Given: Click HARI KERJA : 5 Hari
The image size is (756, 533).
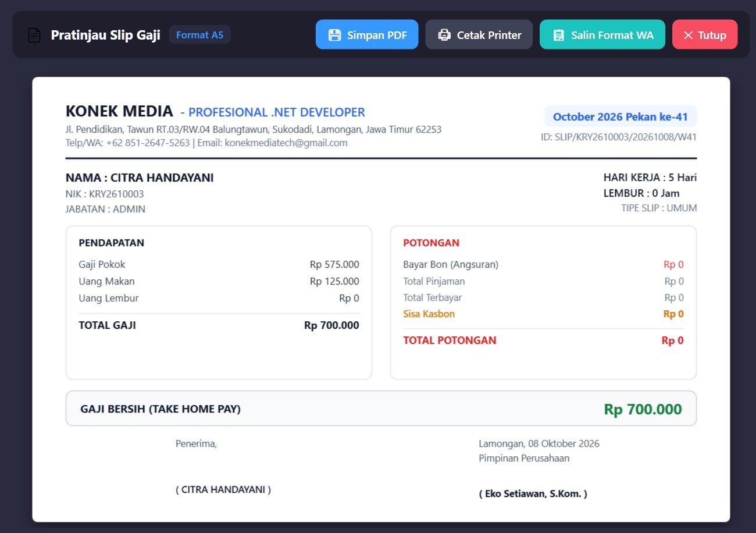Looking at the screenshot, I should (650, 177).
